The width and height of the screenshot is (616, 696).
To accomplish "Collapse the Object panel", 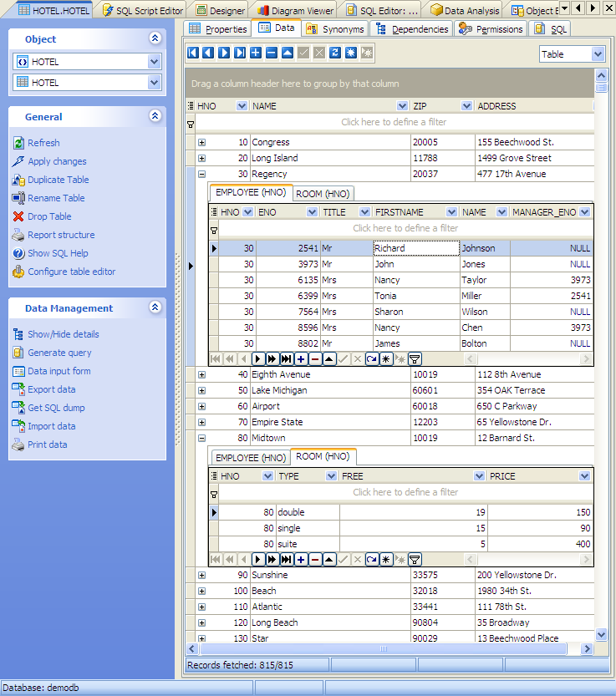I will [155, 38].
